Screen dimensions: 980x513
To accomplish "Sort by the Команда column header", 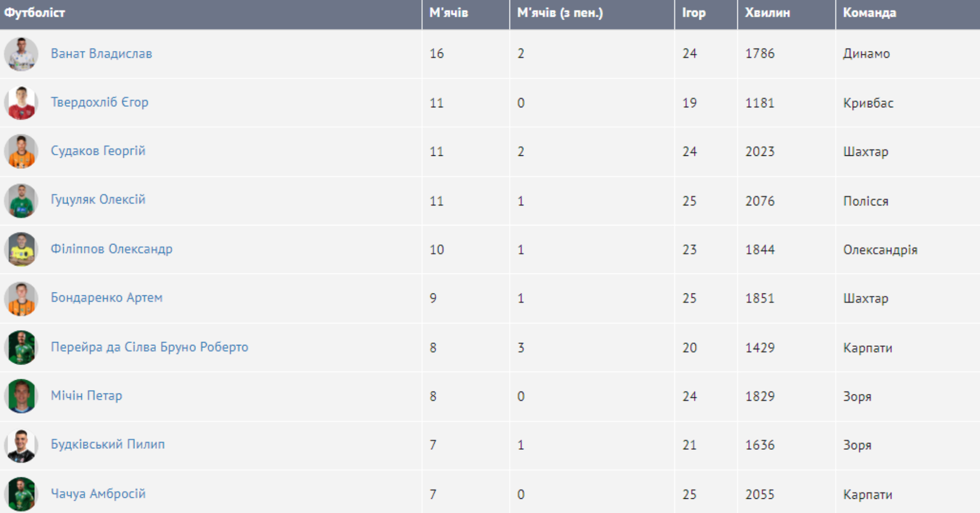I will tap(869, 13).
